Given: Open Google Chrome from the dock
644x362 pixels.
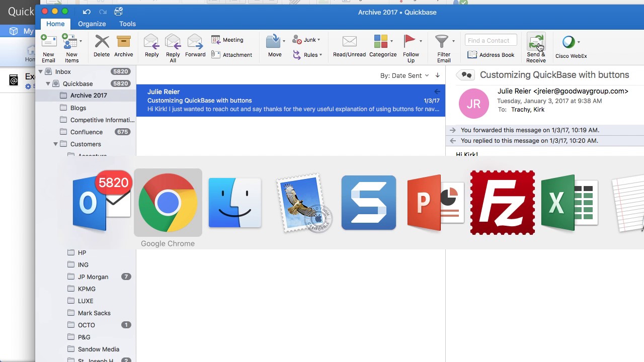Looking at the screenshot, I should pos(168,203).
